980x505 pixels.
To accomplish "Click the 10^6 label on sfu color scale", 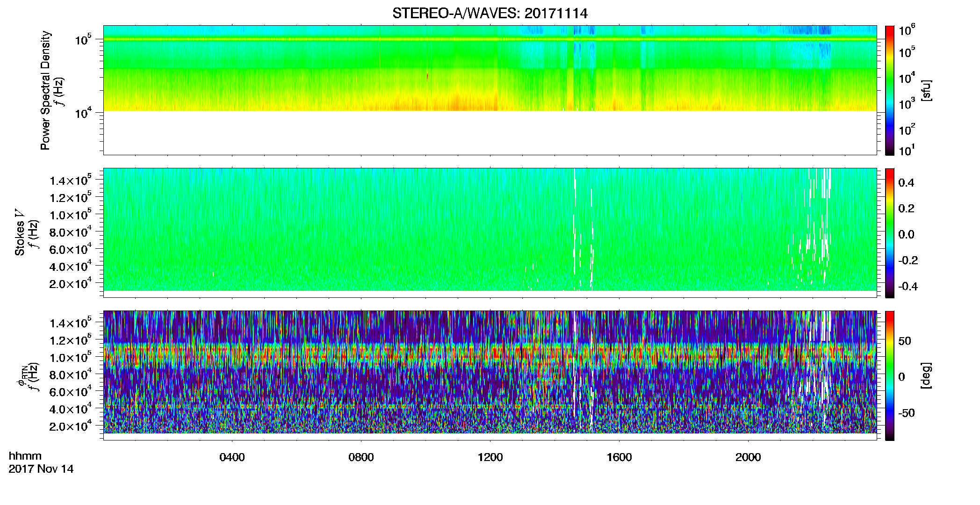I will (907, 30).
